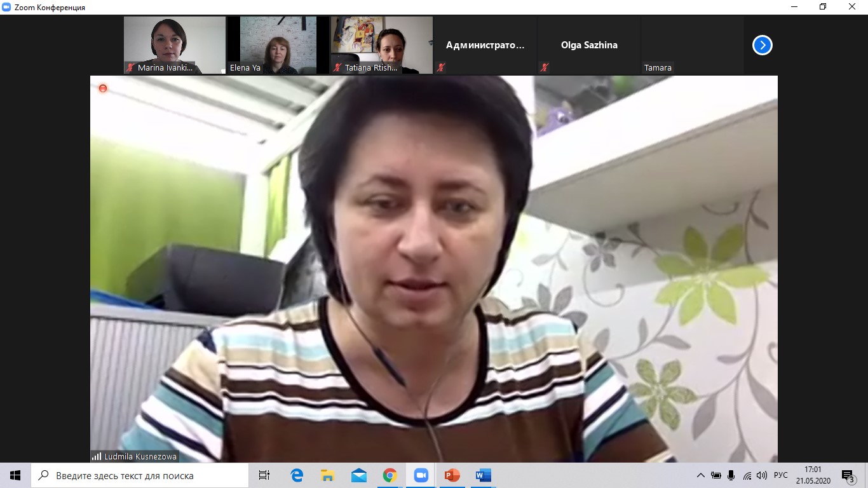The height and width of the screenshot is (488, 868).
Task: Minimize the Zoom conference window
Action: pyautogui.click(x=794, y=7)
